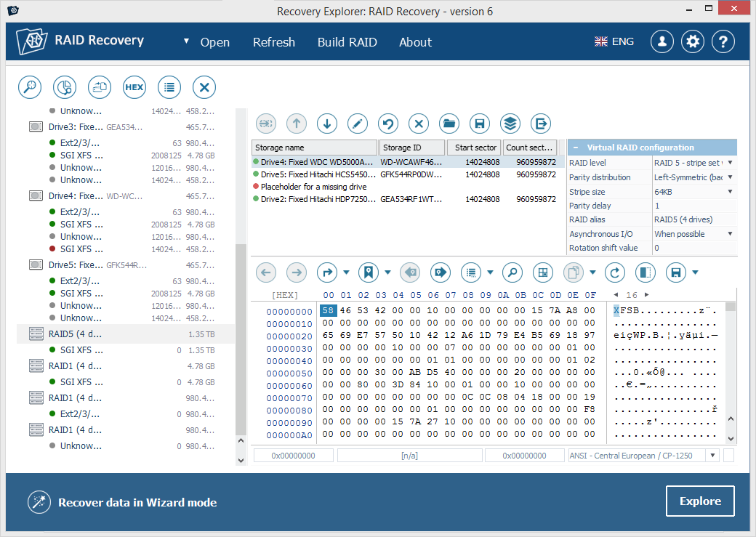
Task: Select Drive4 Fixed WDC row in component list
Action: click(408, 162)
